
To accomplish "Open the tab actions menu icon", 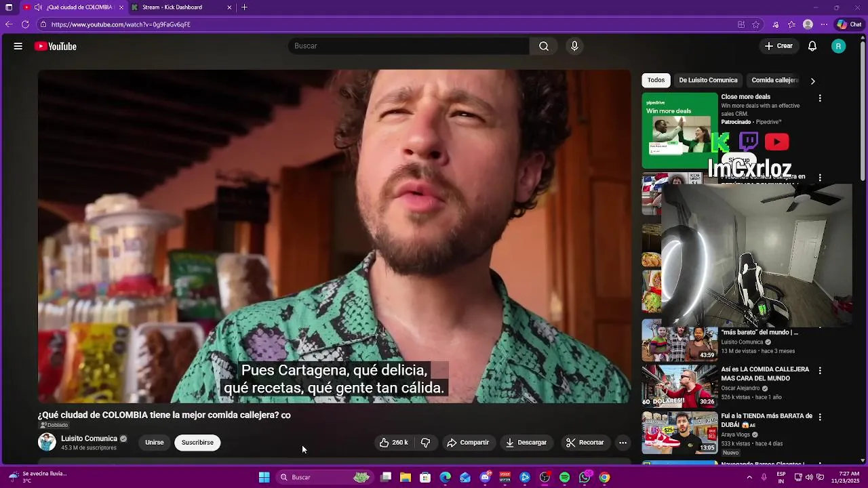I will click(9, 7).
